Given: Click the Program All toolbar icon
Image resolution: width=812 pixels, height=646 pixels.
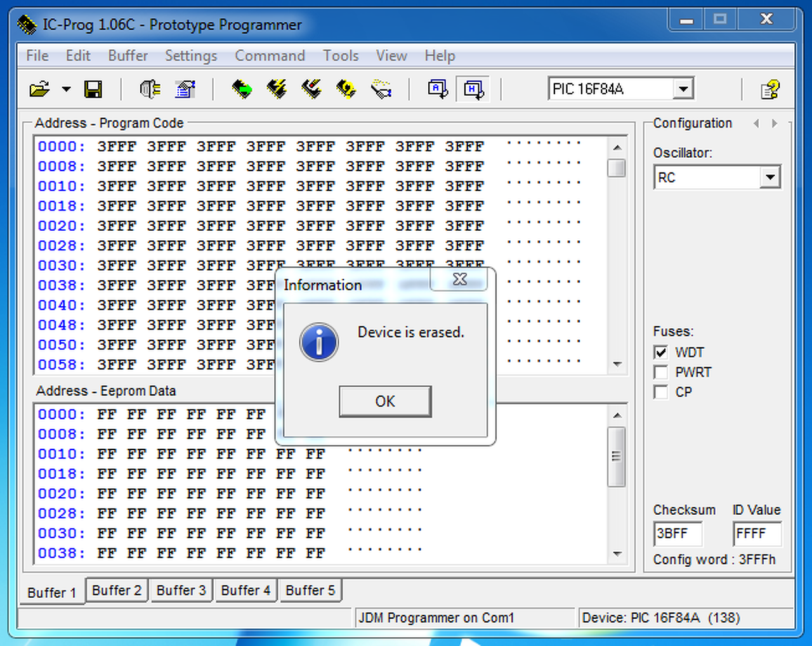Looking at the screenshot, I should 277,89.
